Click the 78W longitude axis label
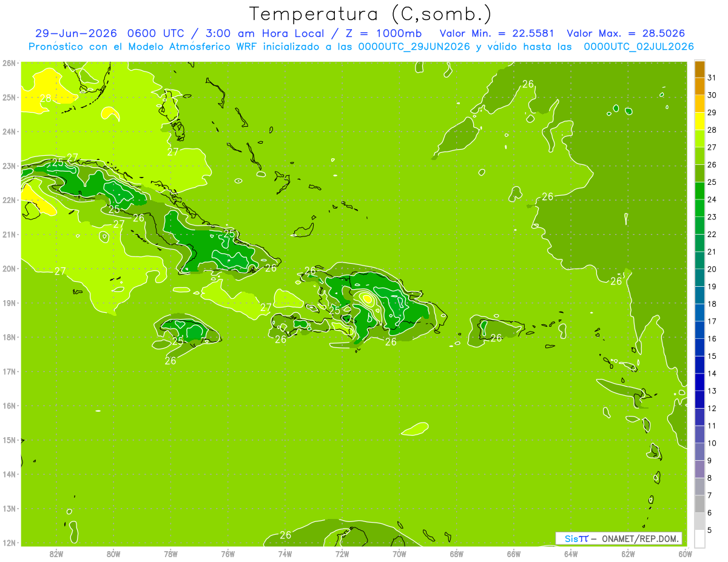The height and width of the screenshot is (562, 728). (170, 554)
